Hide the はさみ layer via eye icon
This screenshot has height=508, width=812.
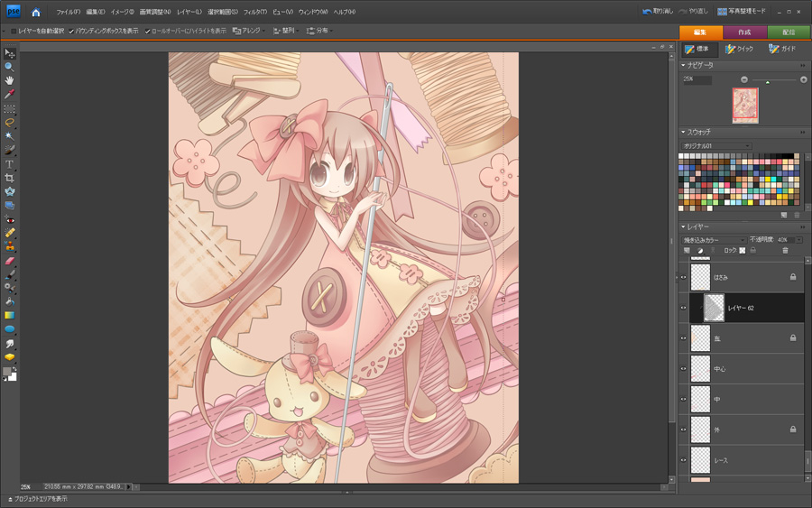tap(684, 278)
